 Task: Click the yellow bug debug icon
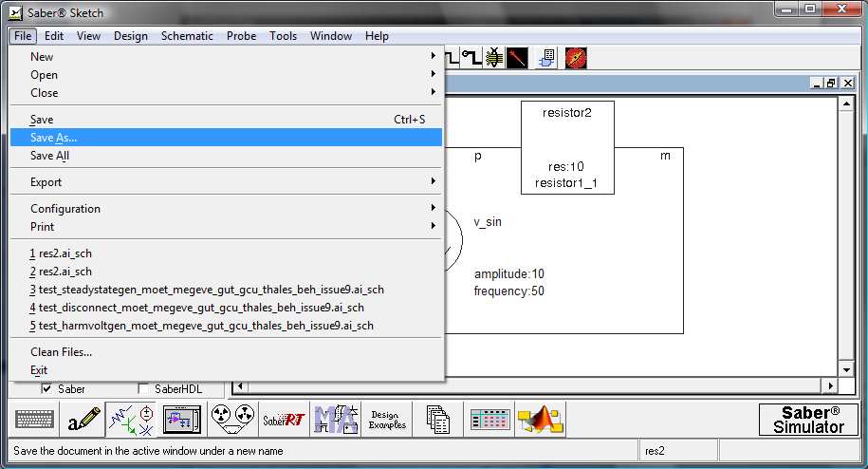[x=494, y=58]
